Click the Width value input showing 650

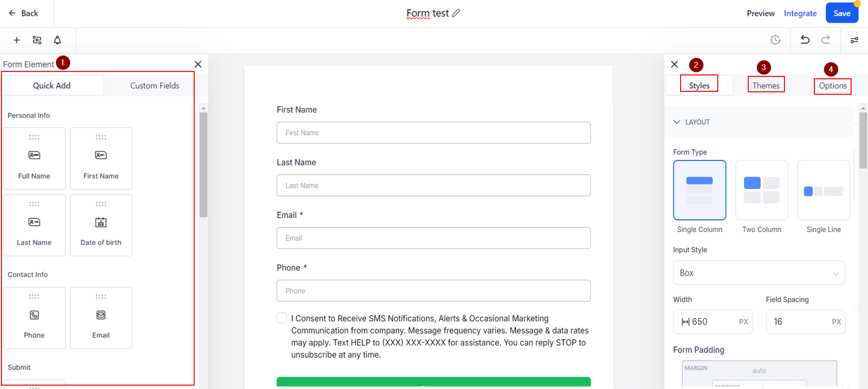[x=712, y=322]
